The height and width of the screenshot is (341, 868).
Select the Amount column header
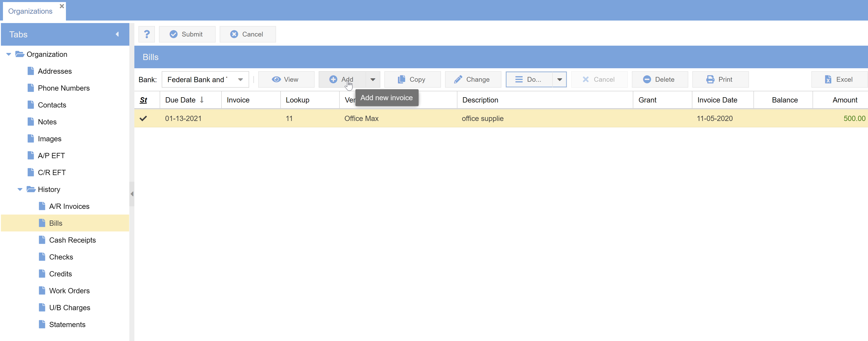coord(845,100)
